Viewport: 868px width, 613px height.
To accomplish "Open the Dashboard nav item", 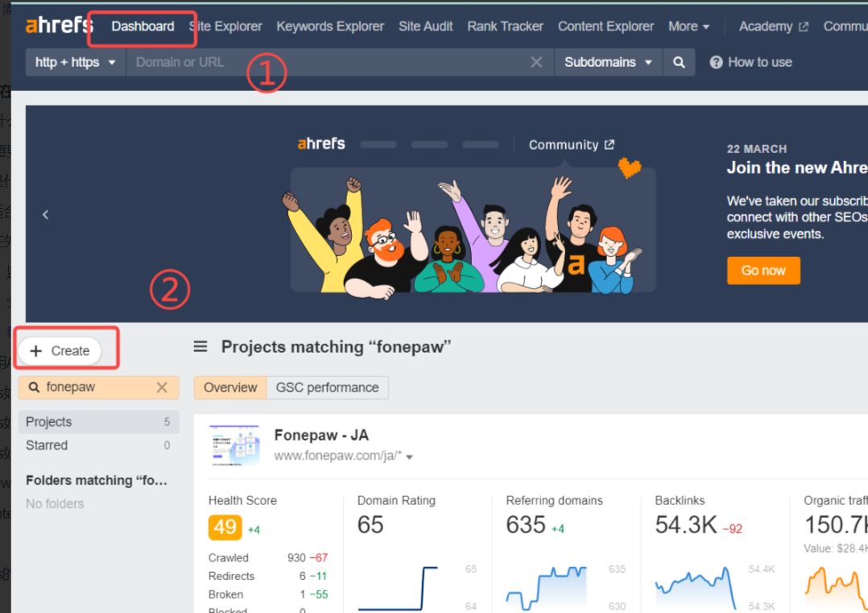I will coord(143,27).
